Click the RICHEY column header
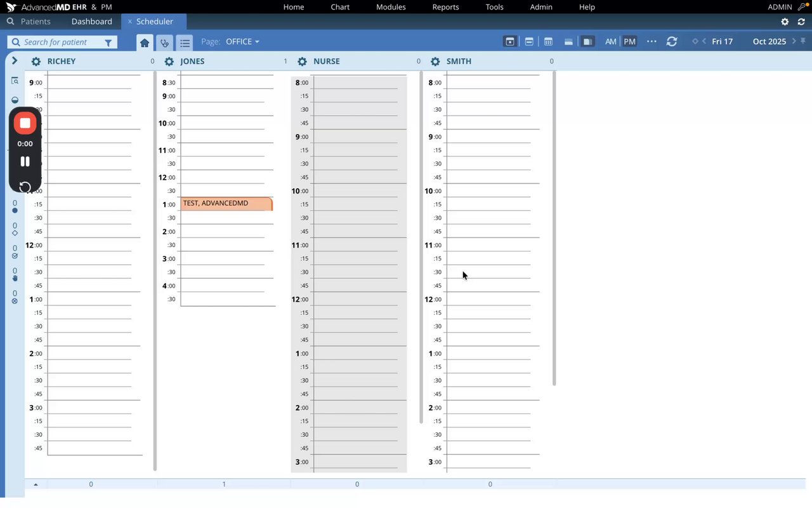This screenshot has width=812, height=508. pyautogui.click(x=62, y=62)
